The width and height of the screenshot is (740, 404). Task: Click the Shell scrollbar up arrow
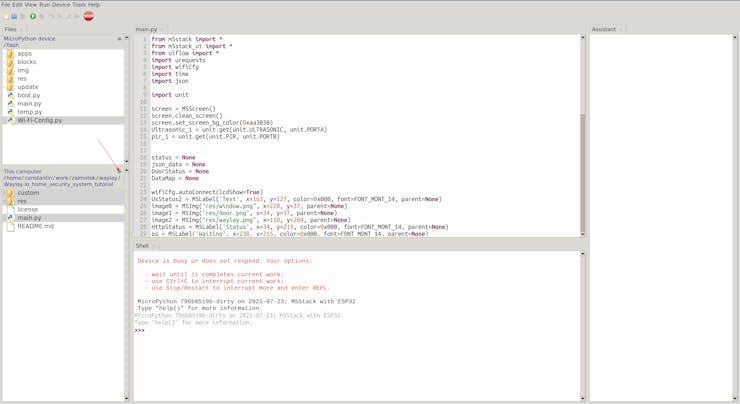pos(582,254)
